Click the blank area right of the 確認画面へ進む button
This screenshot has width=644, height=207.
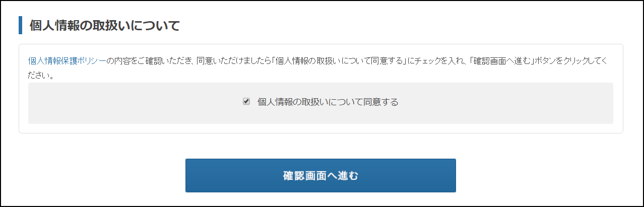click(x=549, y=176)
